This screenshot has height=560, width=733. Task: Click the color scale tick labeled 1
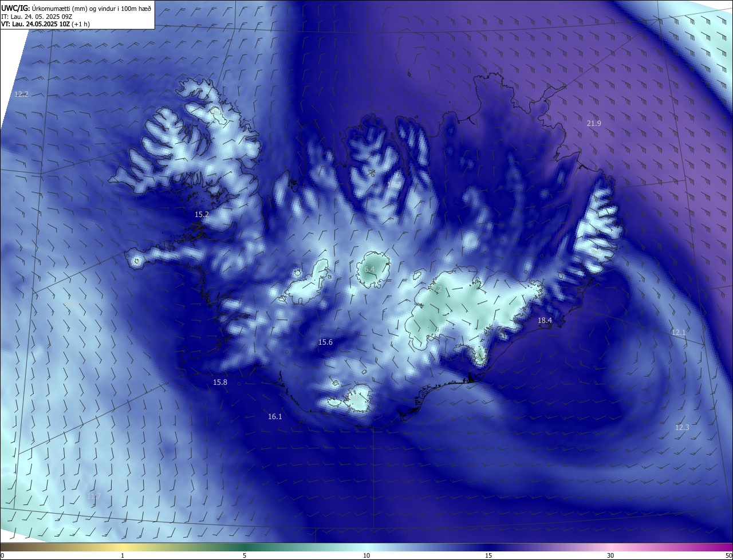123,555
